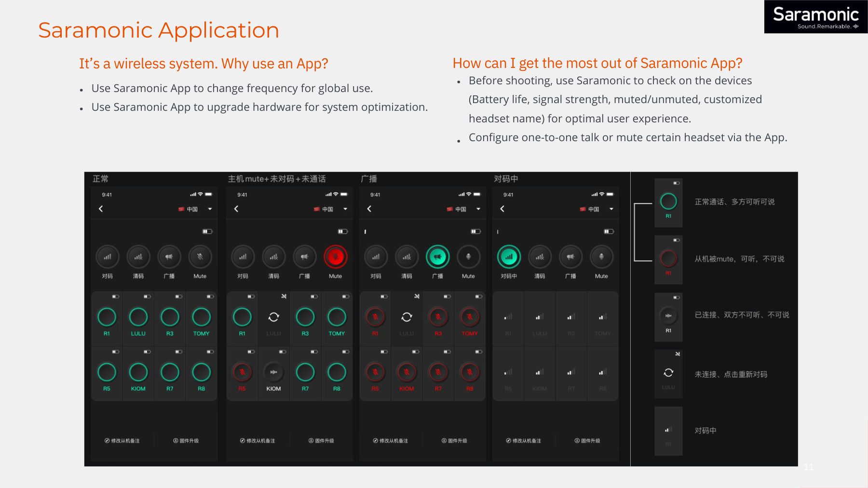The image size is (868, 488).
Task: Click legend grey R1 icon beside 已连接
Action: 668,316
